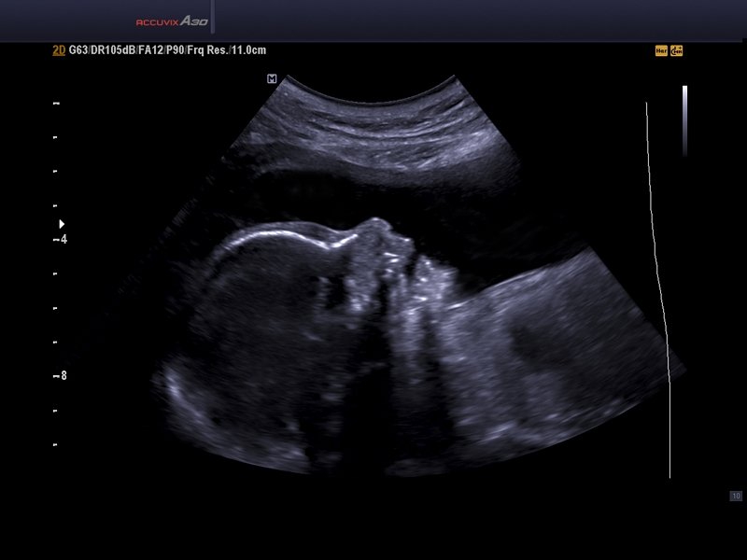
Task: Click the M probe orientation marker
Action: (x=272, y=78)
